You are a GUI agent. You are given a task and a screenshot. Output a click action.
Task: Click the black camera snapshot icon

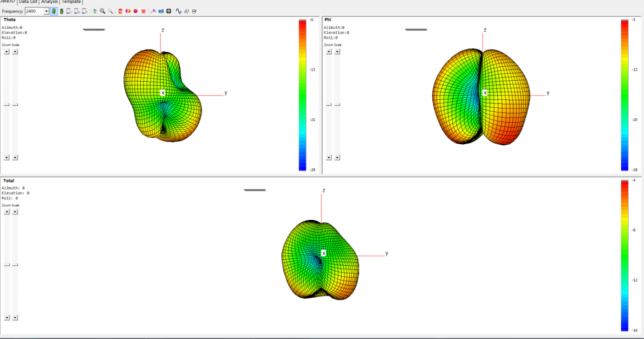[169, 11]
